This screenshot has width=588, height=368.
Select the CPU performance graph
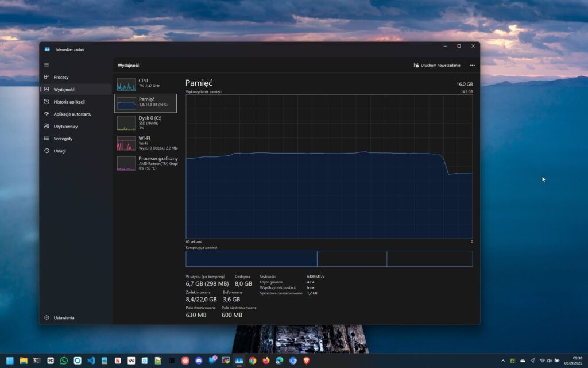tap(145, 85)
